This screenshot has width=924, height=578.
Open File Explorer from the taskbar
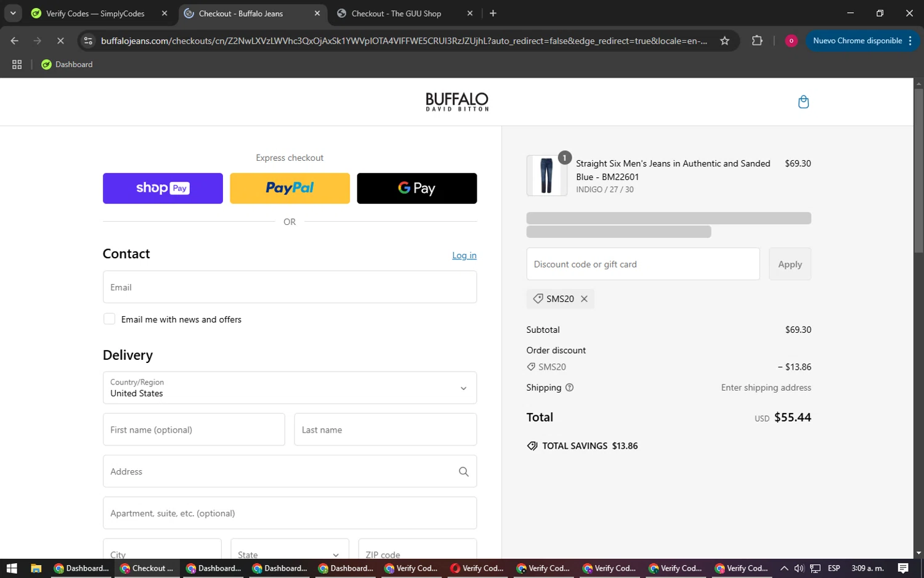tap(36, 568)
